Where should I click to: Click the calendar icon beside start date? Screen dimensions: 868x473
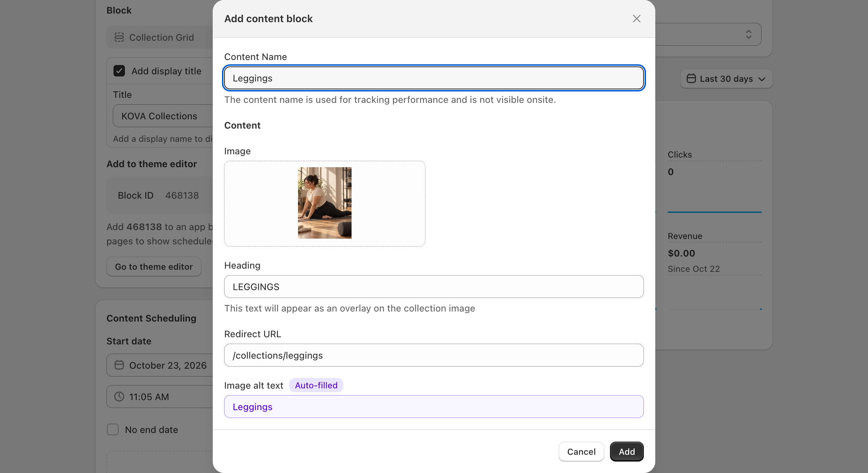pyautogui.click(x=119, y=365)
